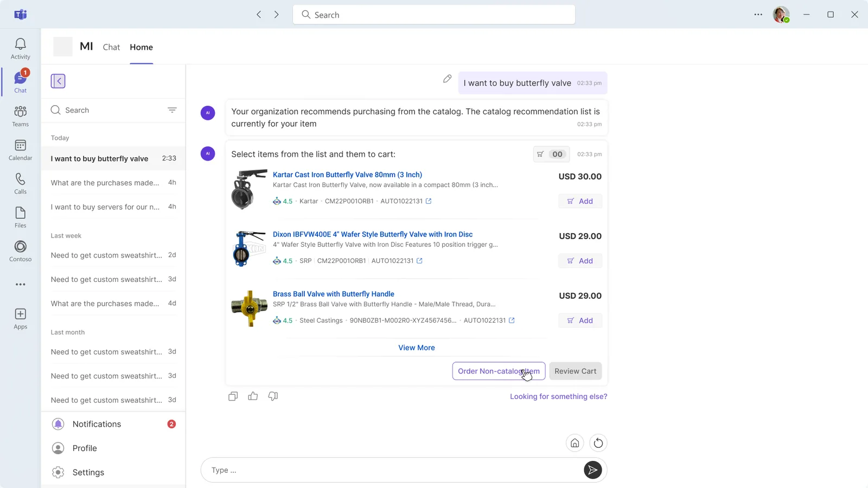Show more apps ellipsis in rail
The image size is (868, 488).
pyautogui.click(x=20, y=284)
